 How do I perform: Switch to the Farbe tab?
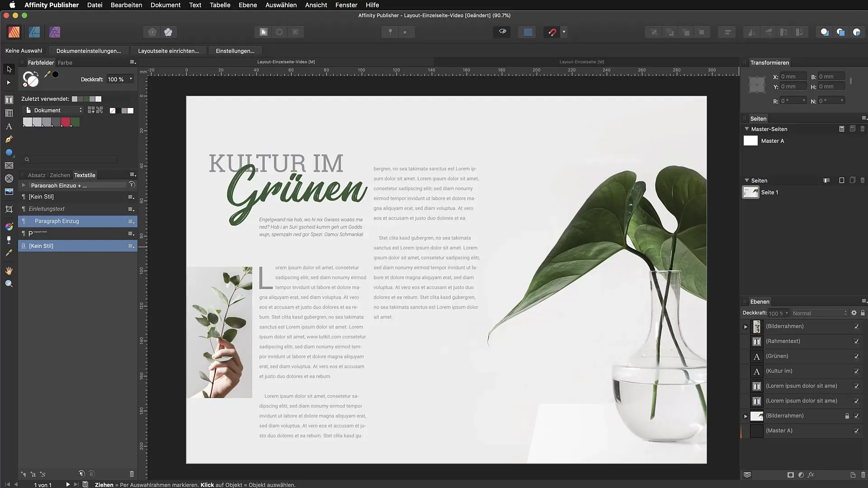65,62
